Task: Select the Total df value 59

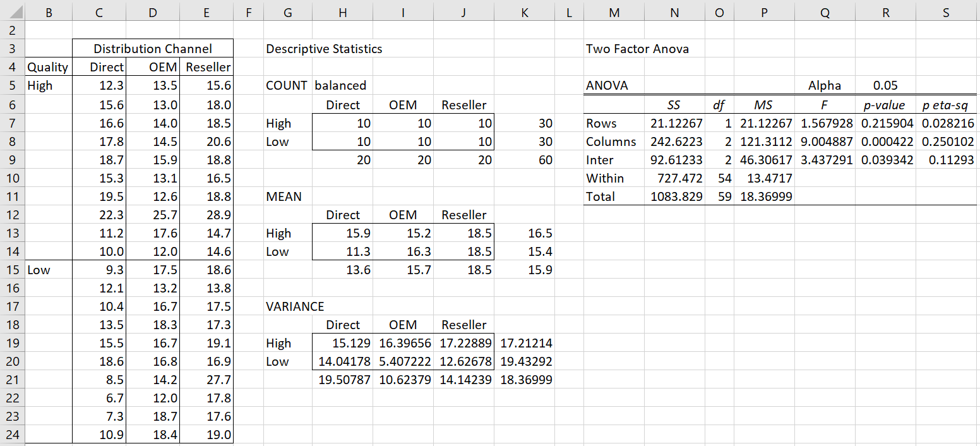Action: pyautogui.click(x=719, y=196)
